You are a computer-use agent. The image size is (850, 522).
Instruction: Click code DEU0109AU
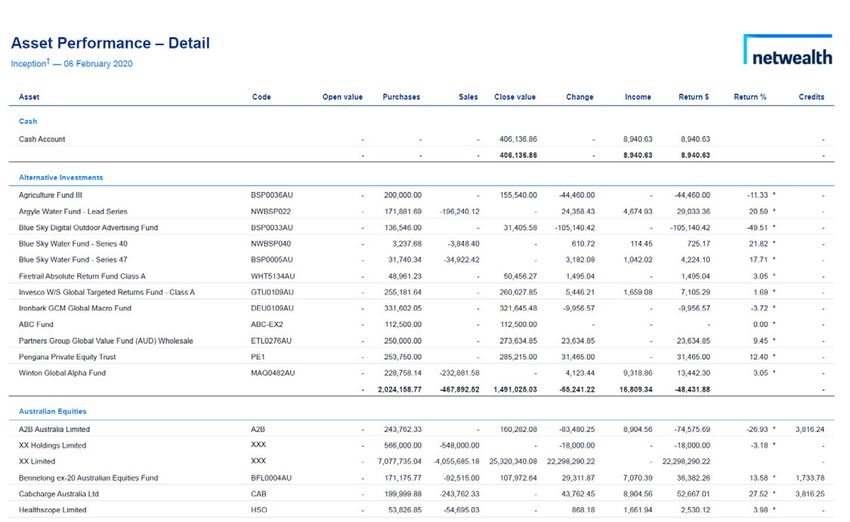tap(272, 308)
